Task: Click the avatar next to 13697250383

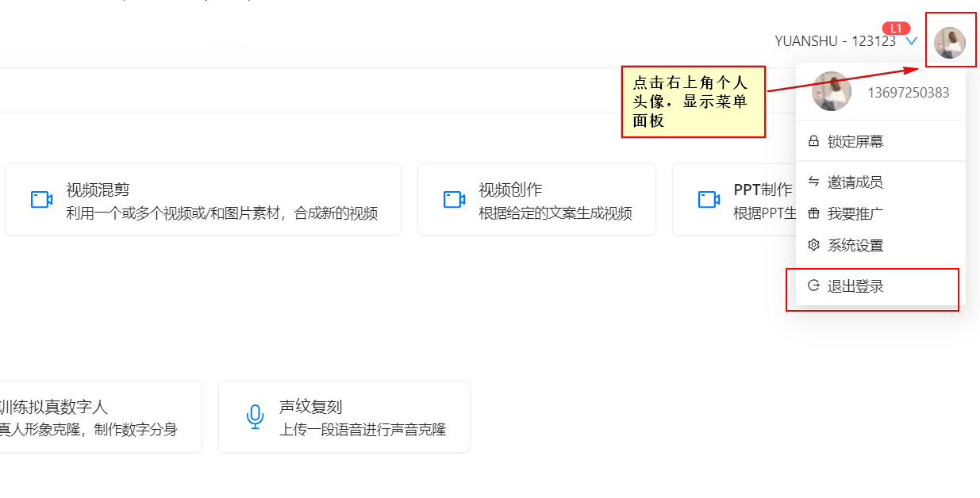Action: (831, 90)
